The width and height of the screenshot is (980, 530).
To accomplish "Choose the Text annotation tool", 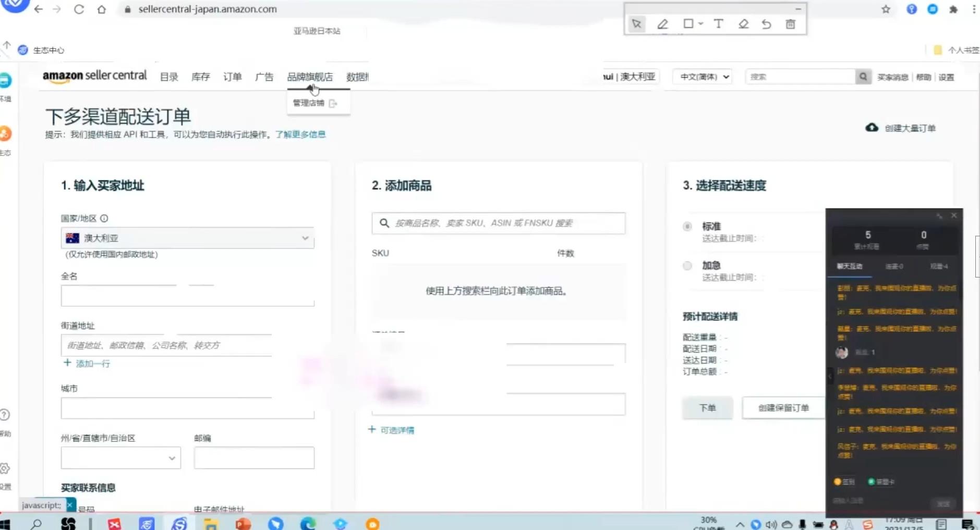I will pyautogui.click(x=719, y=24).
